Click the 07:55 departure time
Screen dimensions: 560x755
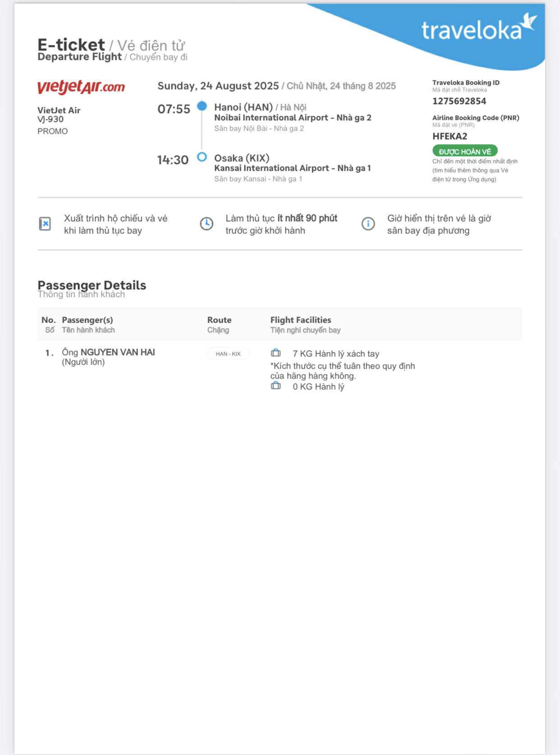[x=174, y=109]
